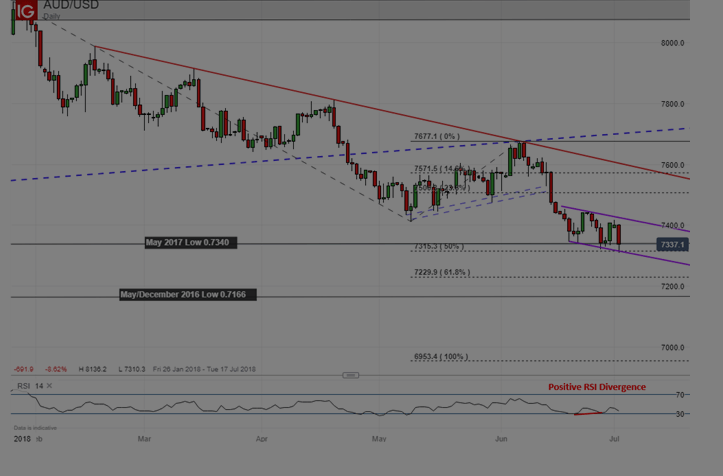Click the RSI 70 level label
Screen dimensions: 723x476
click(x=680, y=395)
